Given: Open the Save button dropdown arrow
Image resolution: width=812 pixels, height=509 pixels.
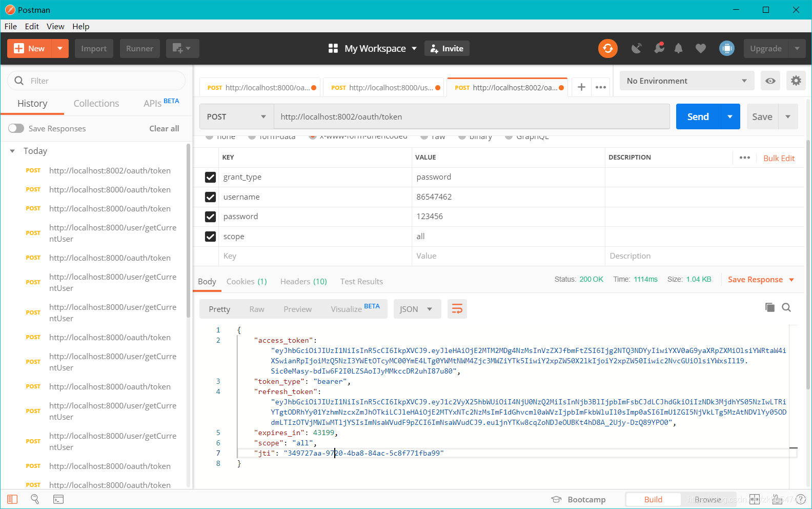Looking at the screenshot, I should tap(788, 116).
